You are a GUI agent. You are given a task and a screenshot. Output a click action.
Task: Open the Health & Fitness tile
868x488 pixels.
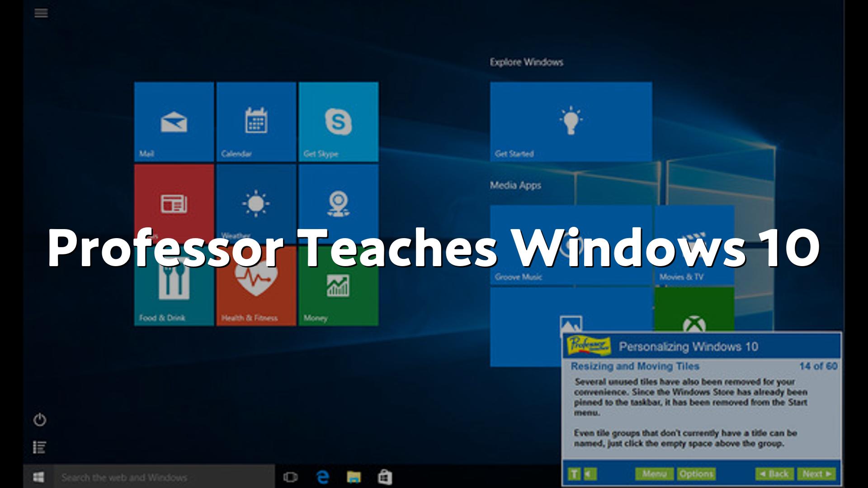[x=256, y=289]
